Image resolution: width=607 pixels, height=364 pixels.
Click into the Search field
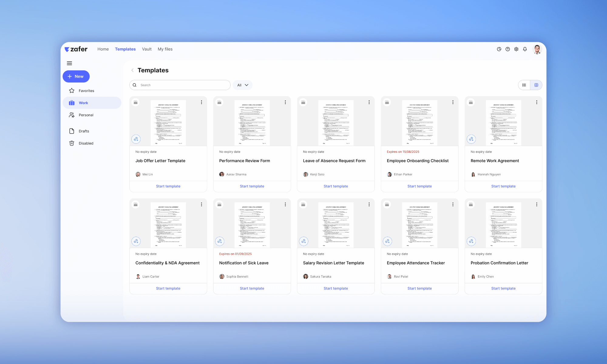(180, 85)
